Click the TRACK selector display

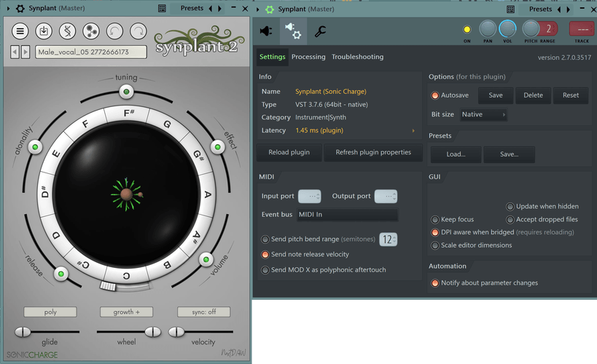point(582,29)
